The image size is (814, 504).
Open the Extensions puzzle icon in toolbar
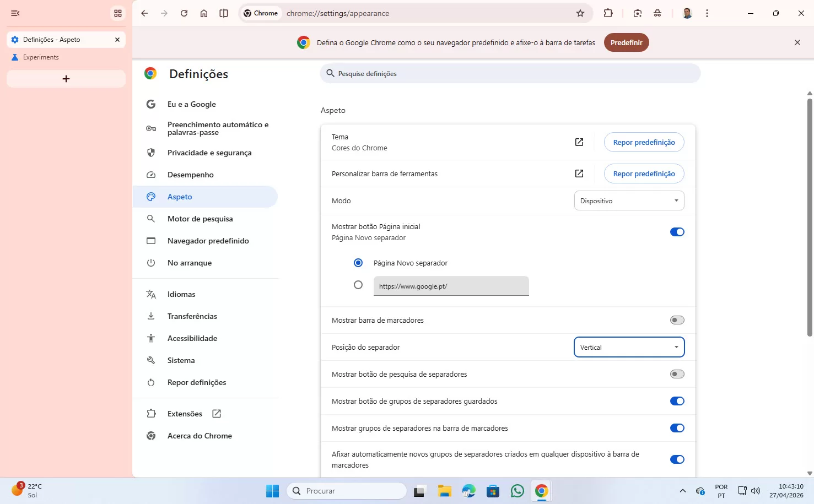608,13
